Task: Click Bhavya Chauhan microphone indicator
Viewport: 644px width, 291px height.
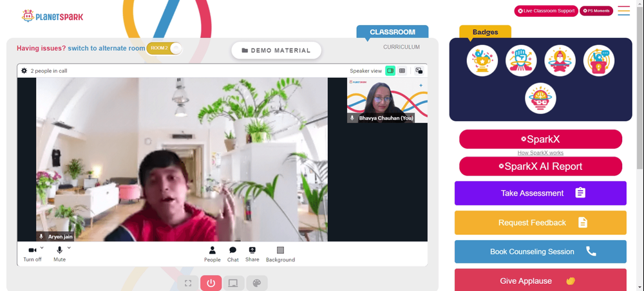Action: pos(352,118)
